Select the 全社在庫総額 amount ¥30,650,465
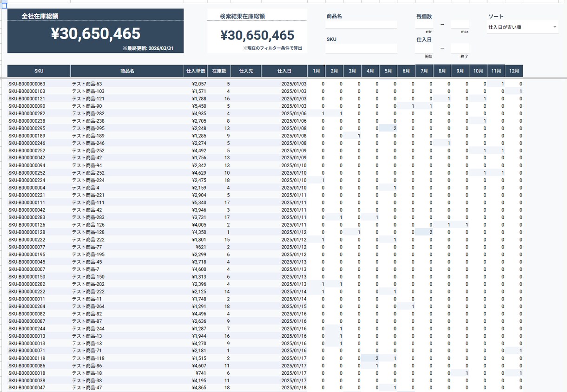Screen dimensions: 567x392 96,33
